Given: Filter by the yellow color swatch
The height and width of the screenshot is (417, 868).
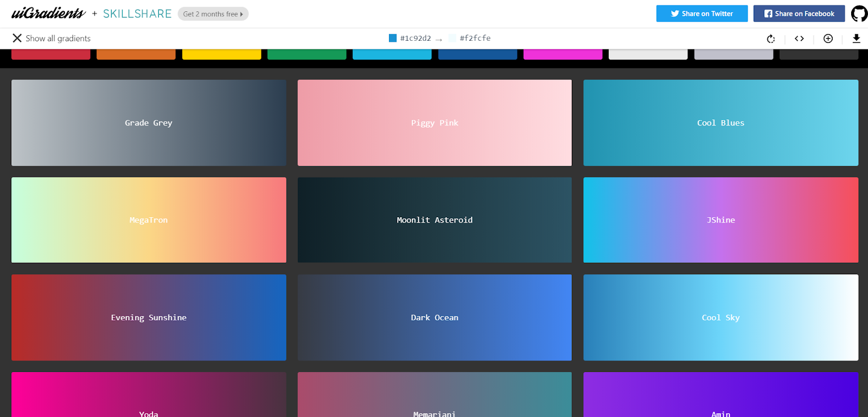Looking at the screenshot, I should 222,54.
